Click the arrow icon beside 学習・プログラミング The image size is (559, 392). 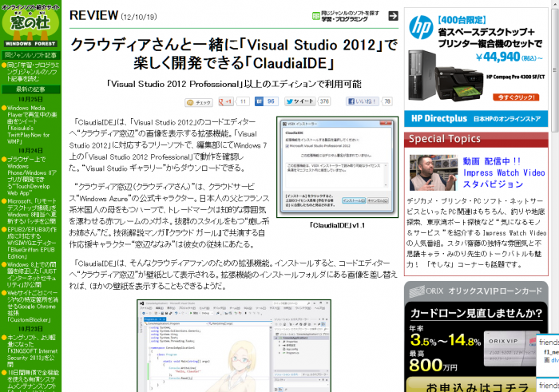pyautogui.click(x=393, y=16)
